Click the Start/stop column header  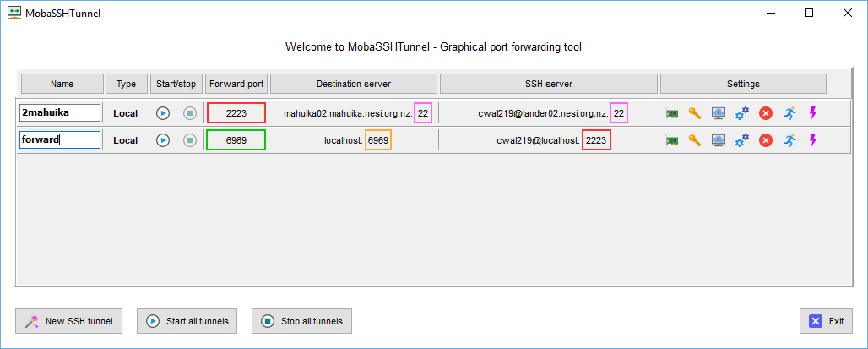176,84
